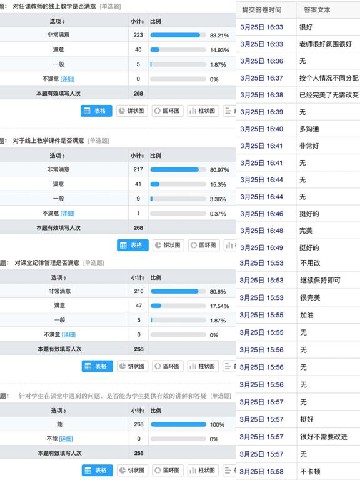Choose 圆环图 for the 线上教学课件 question
Viewport: 360px width, 480px height.
[204, 245]
